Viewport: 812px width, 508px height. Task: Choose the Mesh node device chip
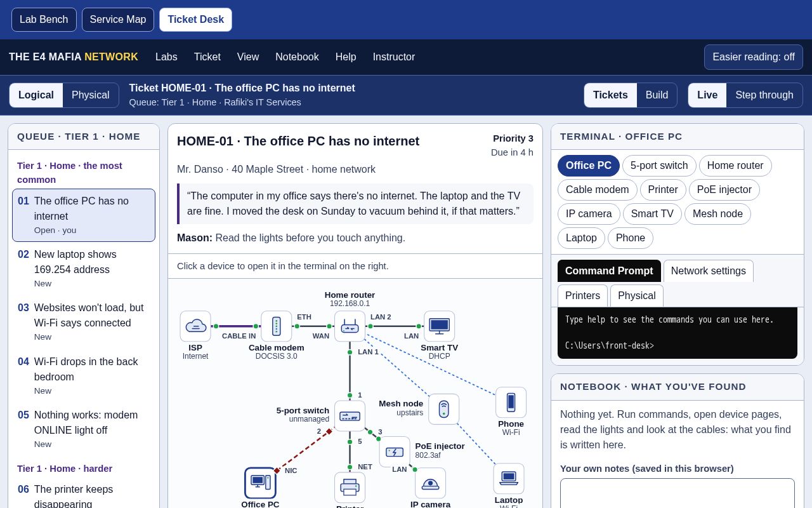(719, 214)
